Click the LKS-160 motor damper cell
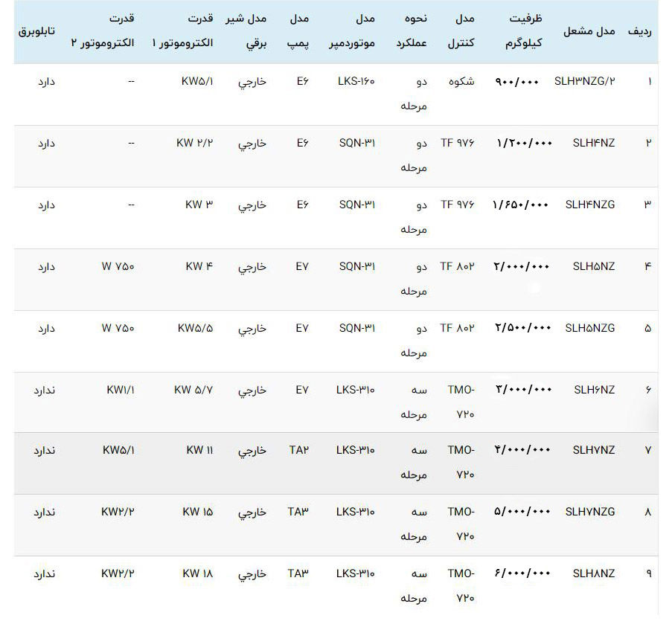 point(356,81)
